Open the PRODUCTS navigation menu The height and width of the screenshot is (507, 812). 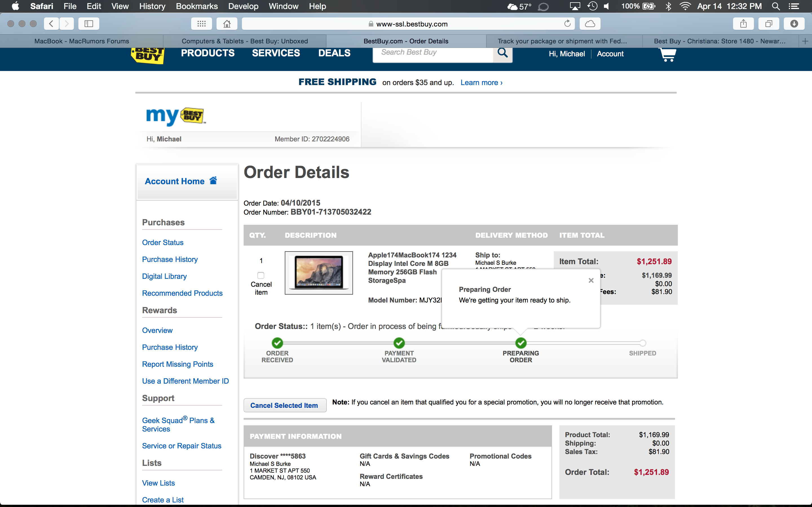208,53
